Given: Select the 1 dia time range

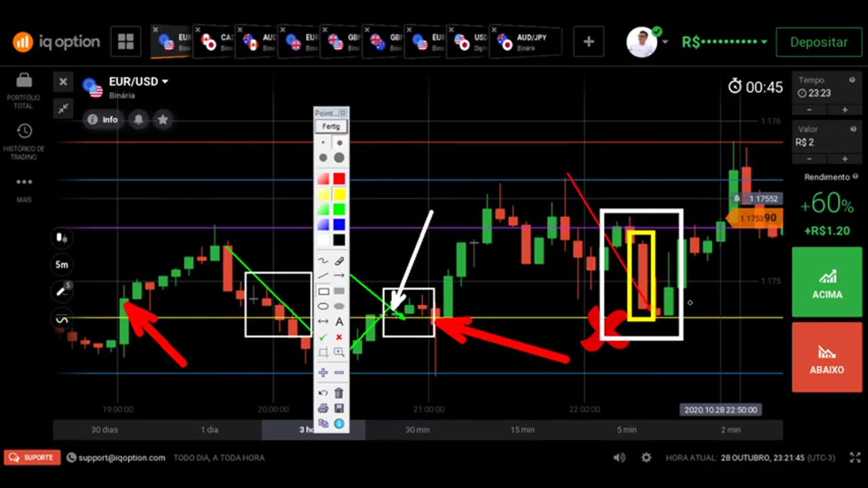Looking at the screenshot, I should coord(210,430).
